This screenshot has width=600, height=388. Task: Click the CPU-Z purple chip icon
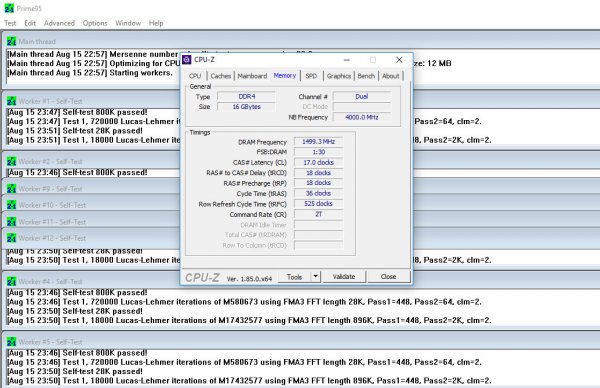tap(187, 60)
